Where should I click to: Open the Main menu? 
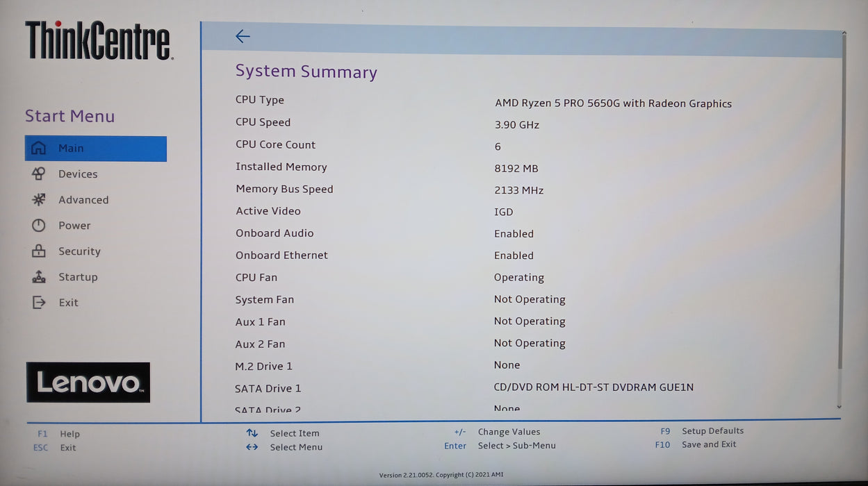[x=96, y=149]
